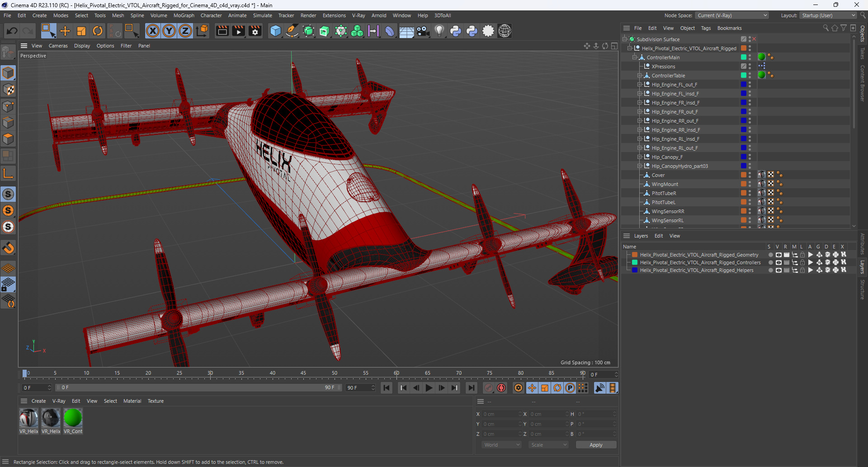Click the Bend deformer icon

coord(390,31)
